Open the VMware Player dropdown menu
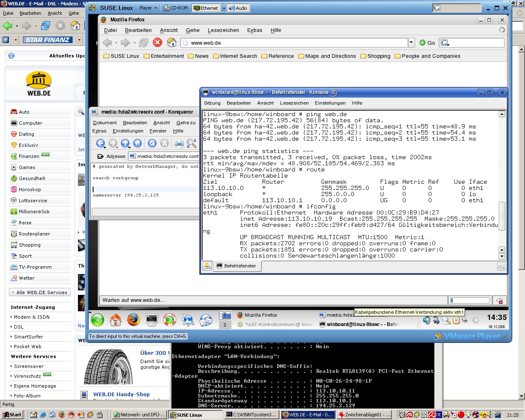 click(148, 8)
